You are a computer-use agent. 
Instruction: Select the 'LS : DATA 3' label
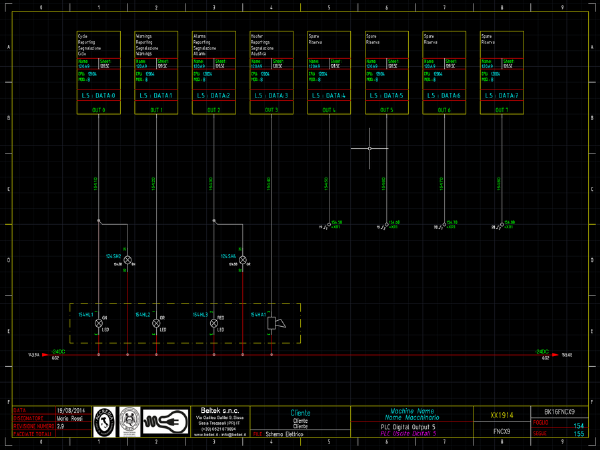coord(271,95)
